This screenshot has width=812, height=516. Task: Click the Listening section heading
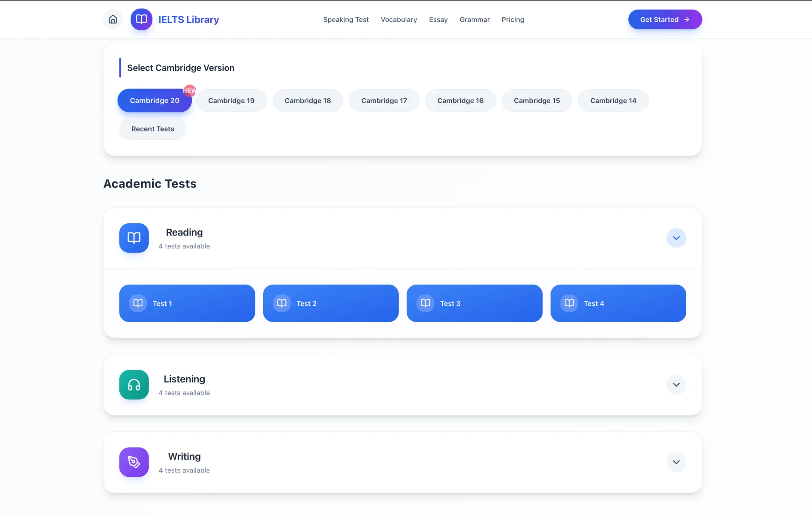click(184, 379)
